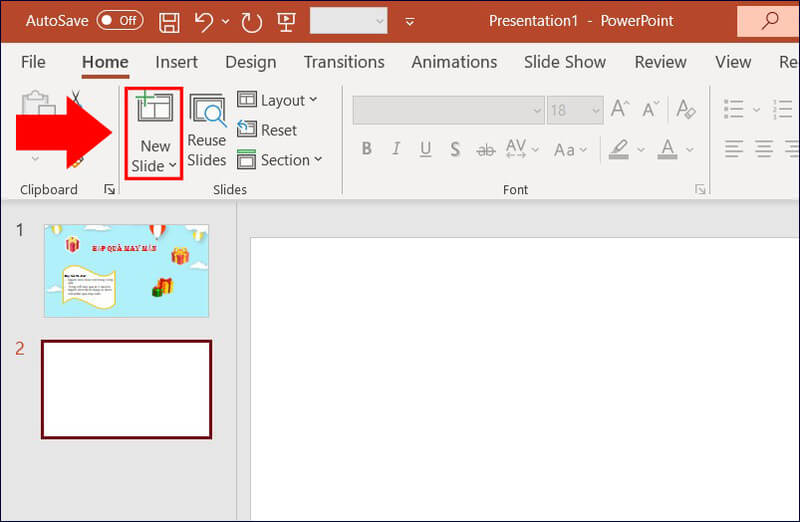800x522 pixels.
Task: Click the Redo/Repeat icon
Action: [x=252, y=21]
